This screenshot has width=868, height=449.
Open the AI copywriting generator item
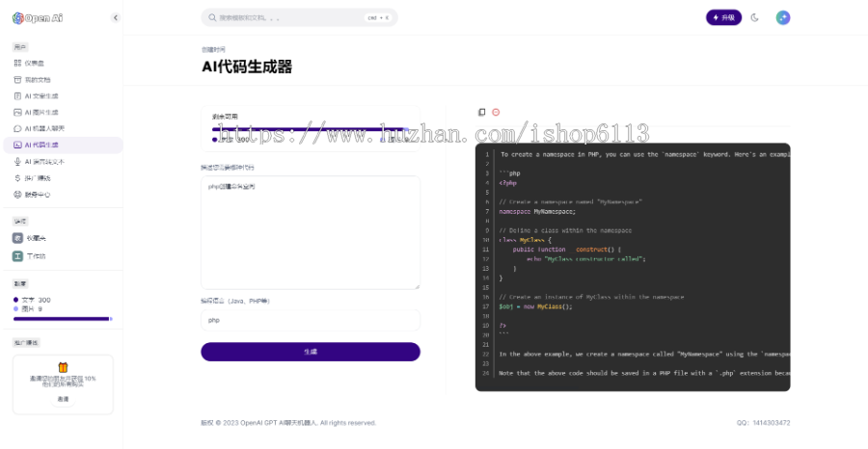pos(63,95)
